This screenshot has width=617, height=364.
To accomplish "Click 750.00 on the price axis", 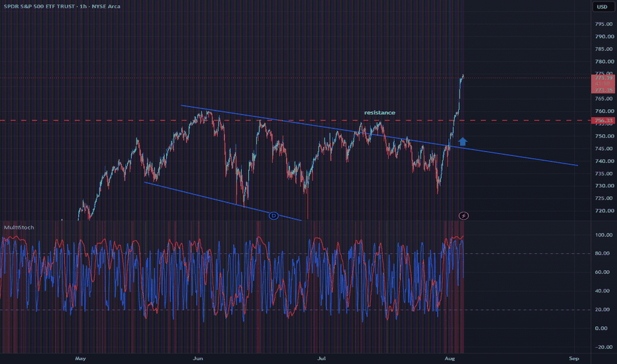I will point(604,136).
